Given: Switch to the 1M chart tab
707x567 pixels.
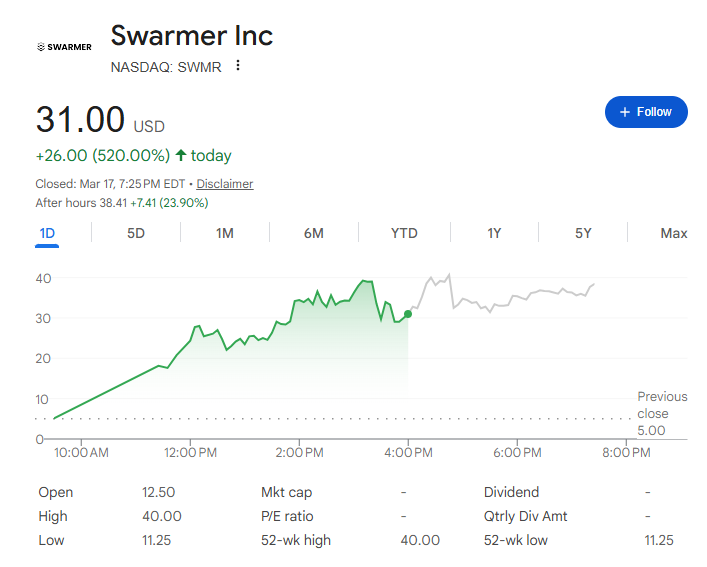Looking at the screenshot, I should pyautogui.click(x=225, y=233).
